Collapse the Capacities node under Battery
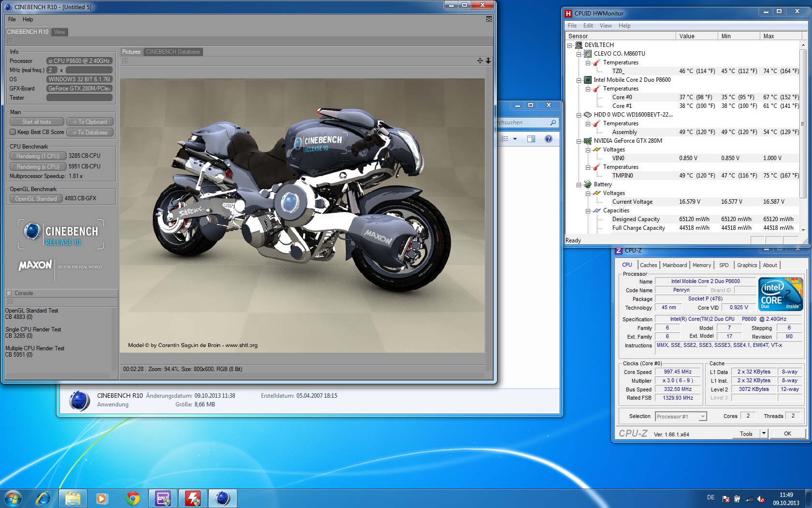The height and width of the screenshot is (508, 812). pyautogui.click(x=588, y=210)
